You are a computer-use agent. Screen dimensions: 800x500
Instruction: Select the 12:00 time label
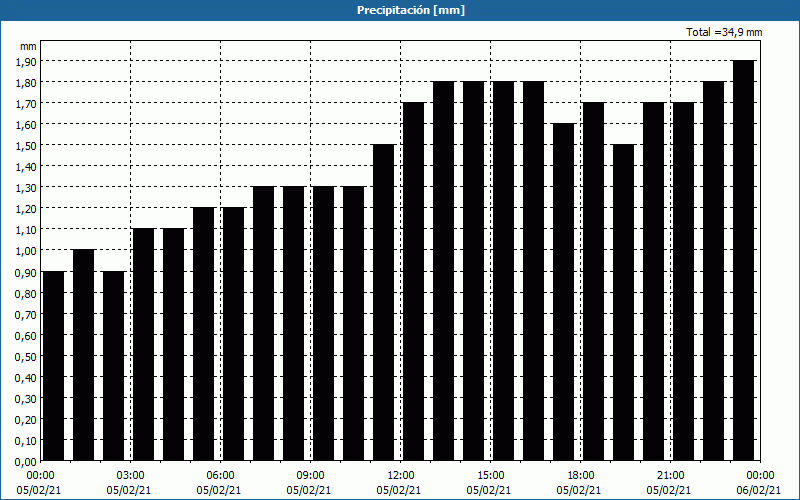coord(401,476)
